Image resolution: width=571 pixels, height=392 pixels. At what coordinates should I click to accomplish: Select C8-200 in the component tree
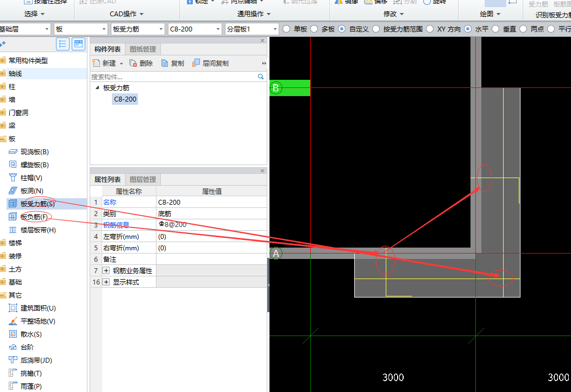[125, 99]
